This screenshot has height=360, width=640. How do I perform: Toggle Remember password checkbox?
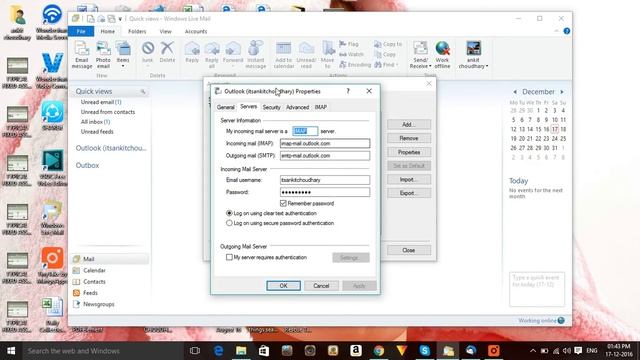tap(283, 203)
